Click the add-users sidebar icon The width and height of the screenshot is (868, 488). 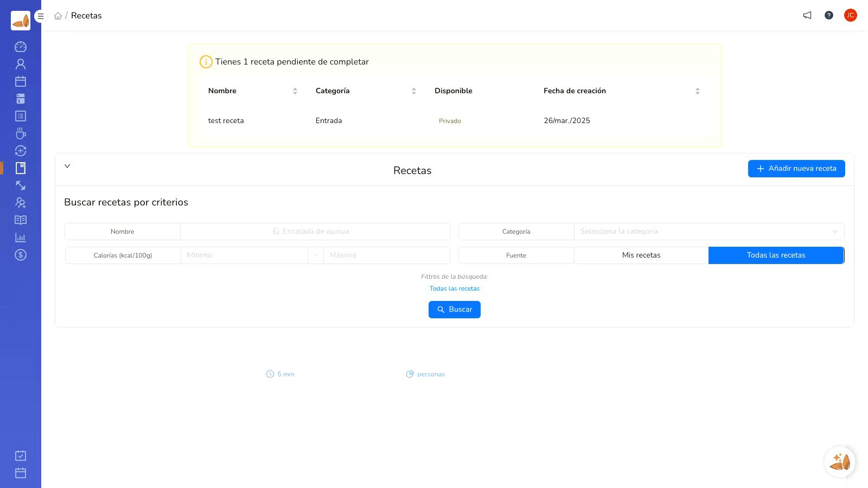21,203
